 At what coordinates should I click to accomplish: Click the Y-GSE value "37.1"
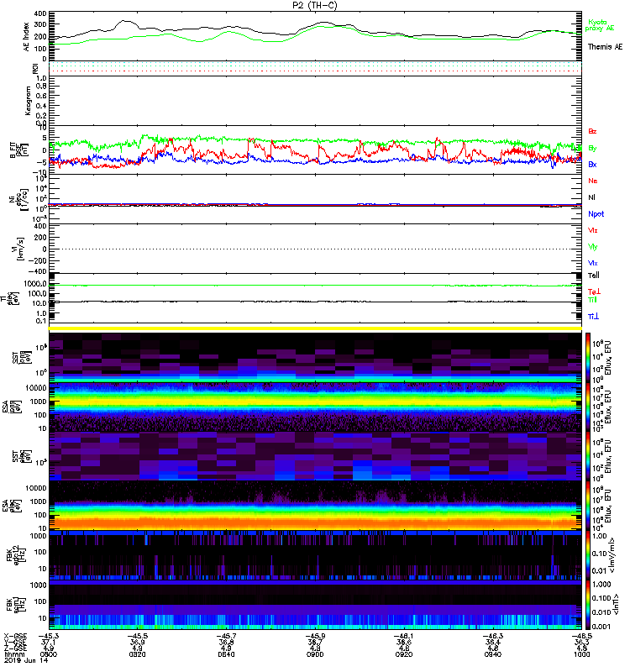tap(49, 642)
